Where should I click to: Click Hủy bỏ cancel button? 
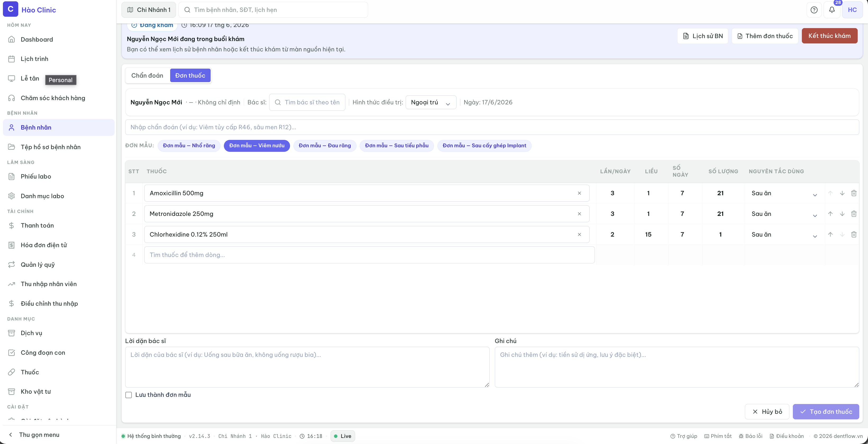click(767, 412)
